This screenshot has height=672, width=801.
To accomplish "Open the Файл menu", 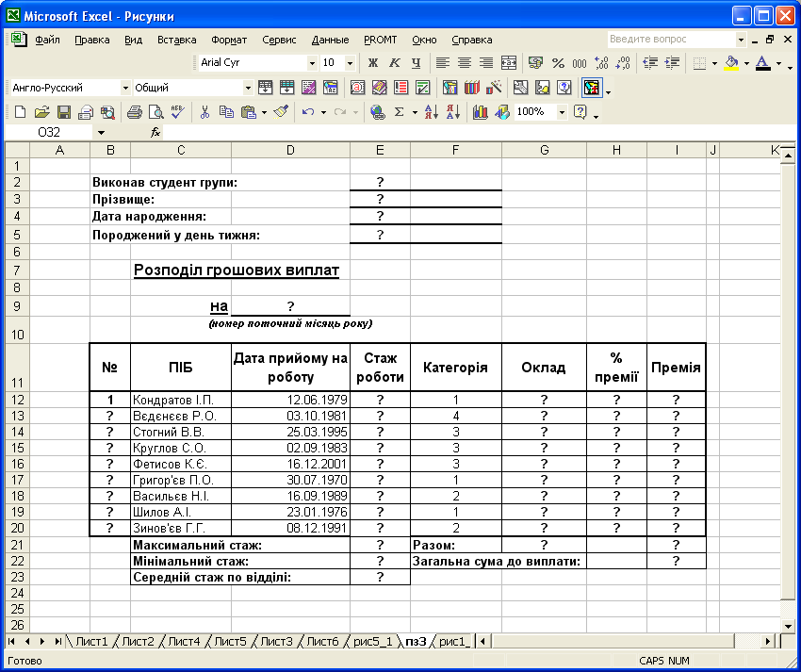I will pos(47,40).
